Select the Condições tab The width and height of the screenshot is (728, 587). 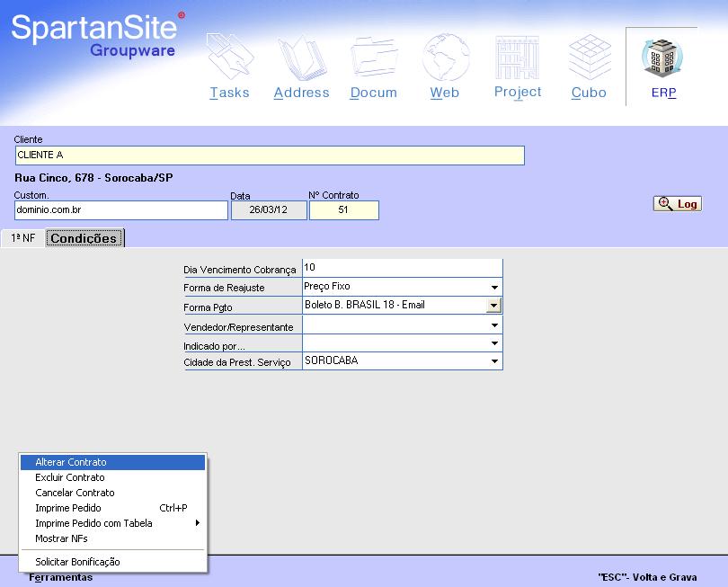tap(84, 238)
